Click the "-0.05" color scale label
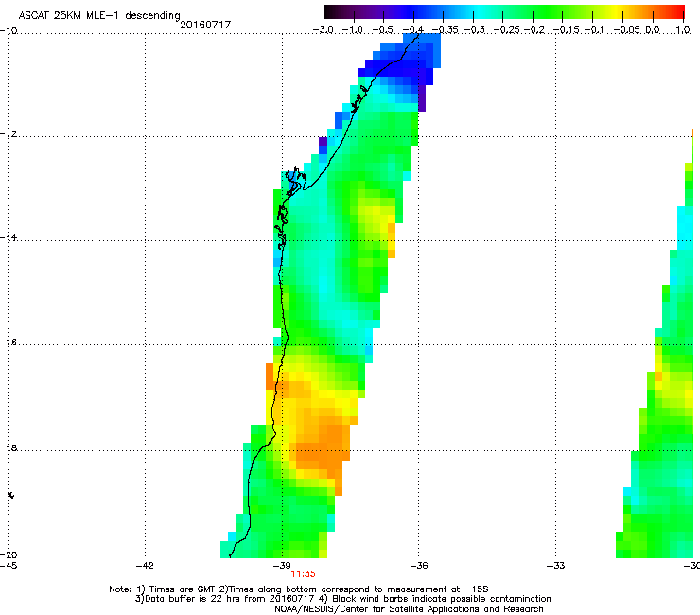Image resolution: width=700 pixels, height=615 pixels. tap(627, 30)
